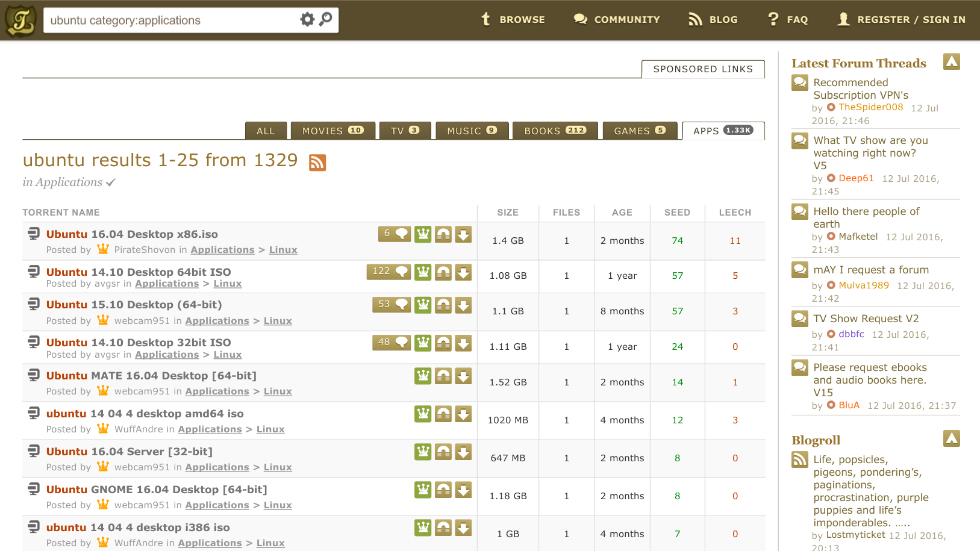The image size is (980, 551).
Task: Open the Blogroll RSS post icon
Action: 800,459
